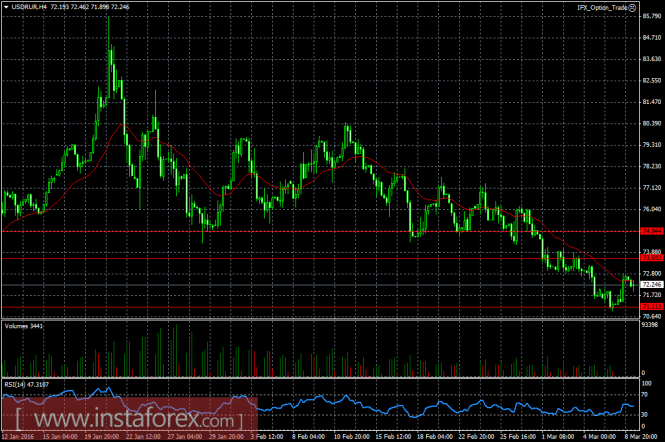Click the 1 Mar 08:00 time label

pyautogui.click(x=558, y=436)
